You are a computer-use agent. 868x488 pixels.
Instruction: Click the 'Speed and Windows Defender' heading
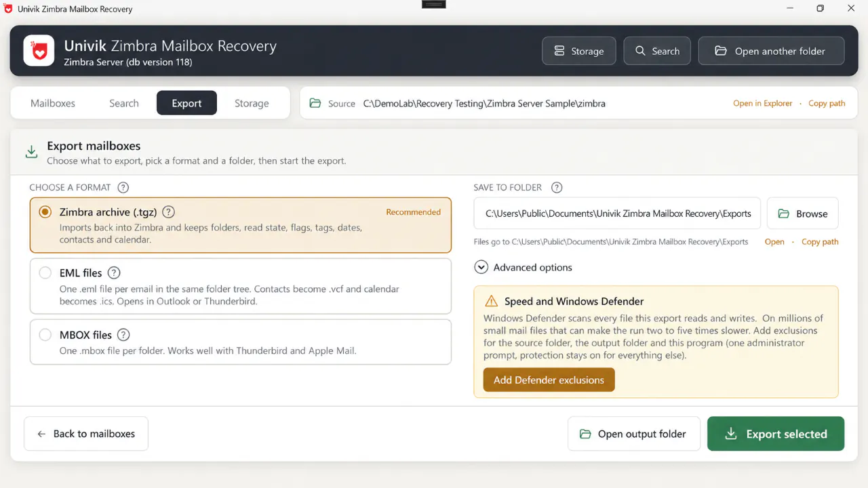(574, 302)
